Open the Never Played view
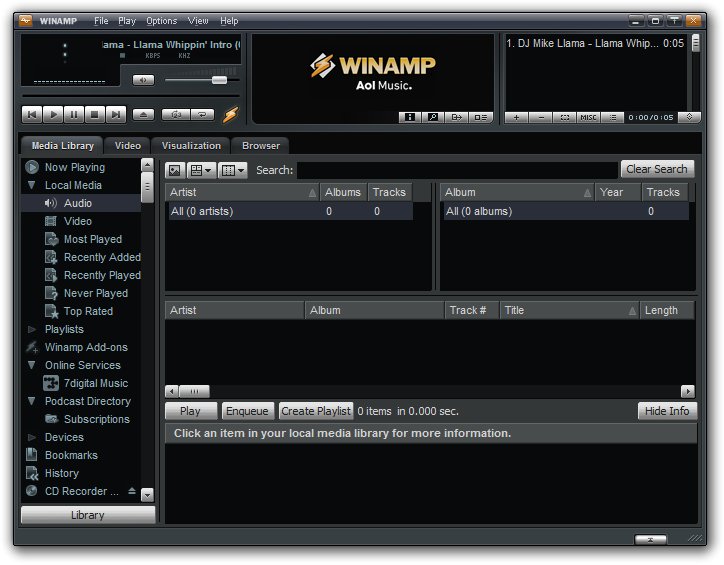724x565 pixels. (x=96, y=293)
